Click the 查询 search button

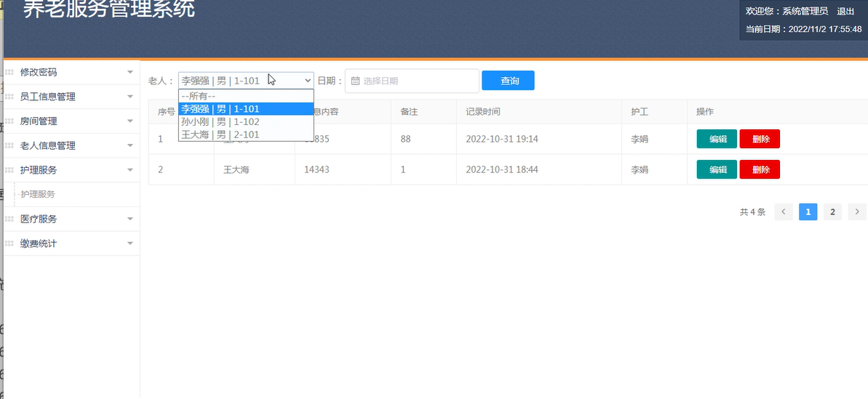tap(508, 81)
